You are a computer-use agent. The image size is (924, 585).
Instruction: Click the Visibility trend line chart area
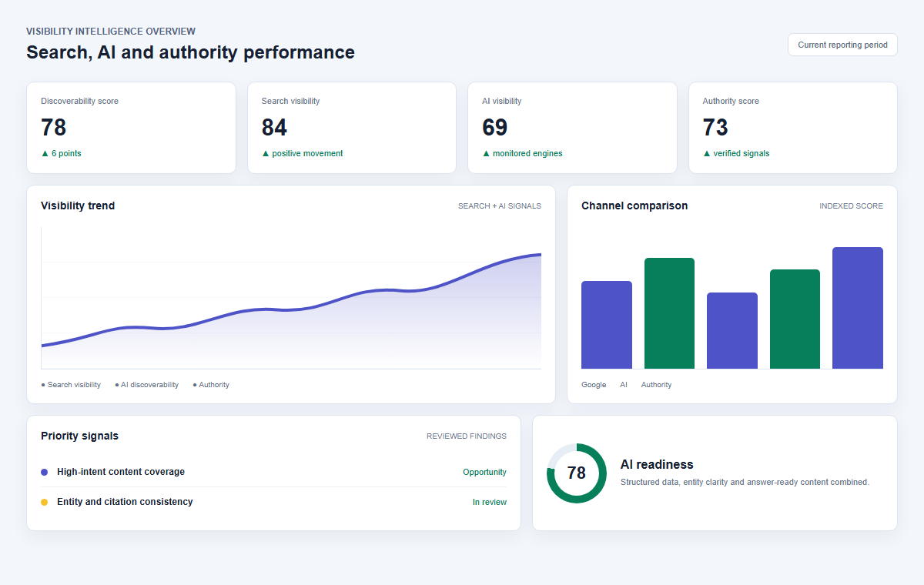click(x=291, y=298)
